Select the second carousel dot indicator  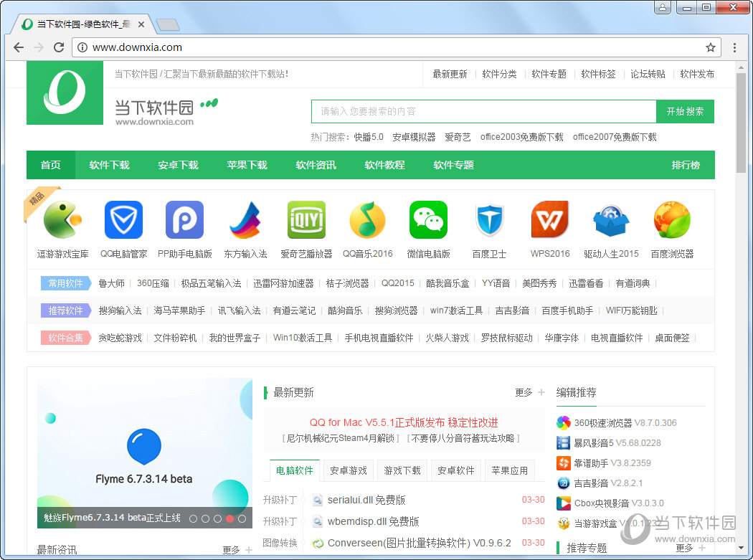coord(205,518)
